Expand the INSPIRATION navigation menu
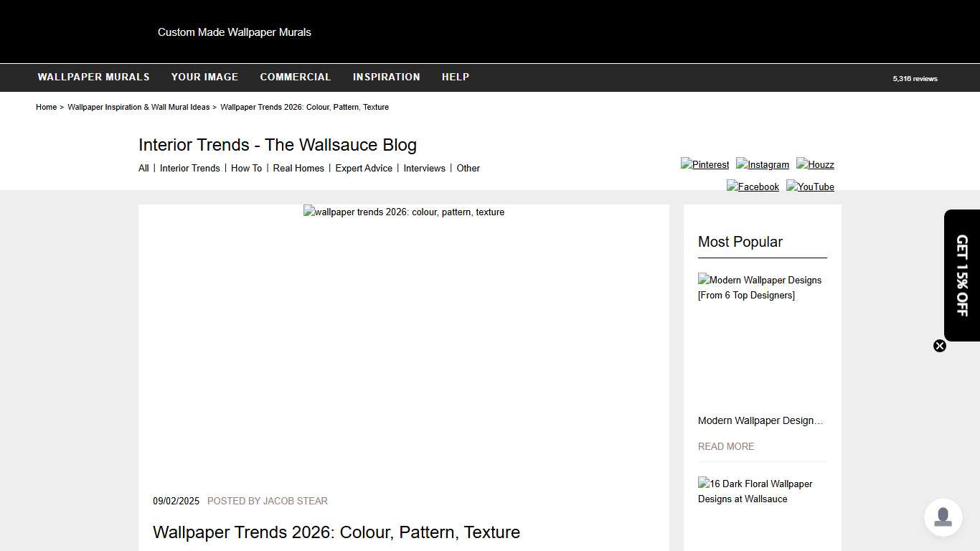980x551 pixels. (x=386, y=77)
